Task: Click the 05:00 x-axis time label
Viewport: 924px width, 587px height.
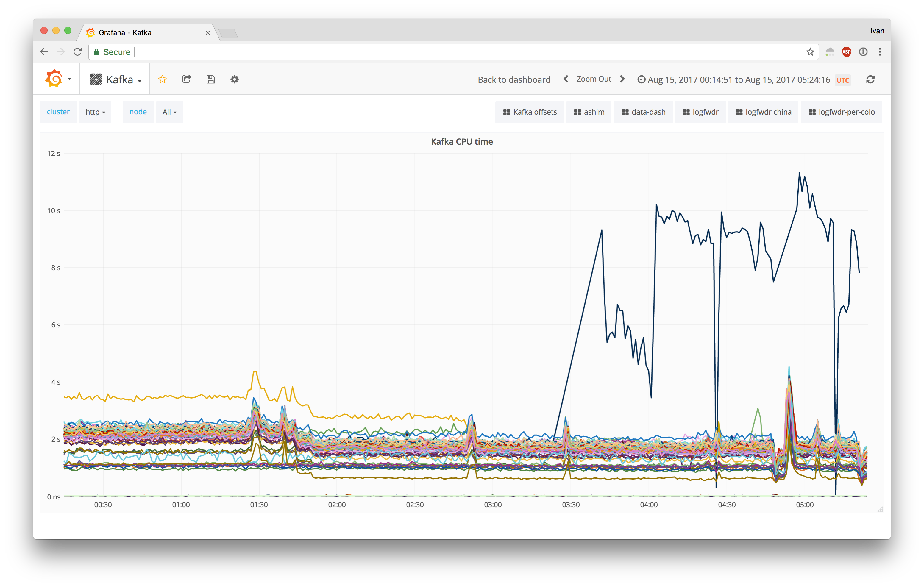Action: (x=805, y=505)
